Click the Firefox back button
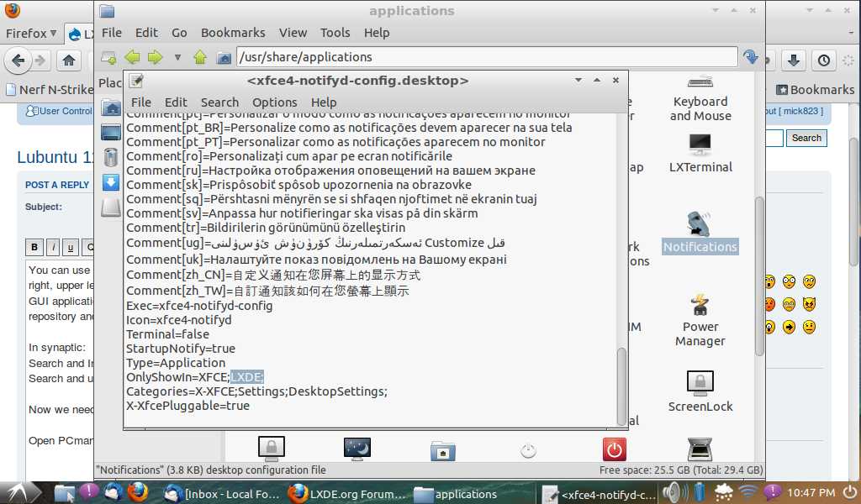The width and height of the screenshot is (861, 504). click(18, 60)
